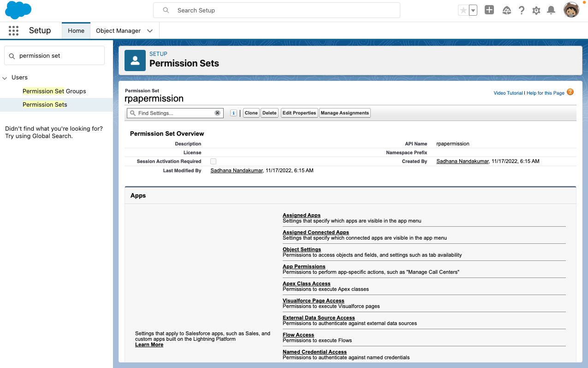Open the setup gear icon
Image resolution: width=588 pixels, height=368 pixels.
tap(536, 10)
